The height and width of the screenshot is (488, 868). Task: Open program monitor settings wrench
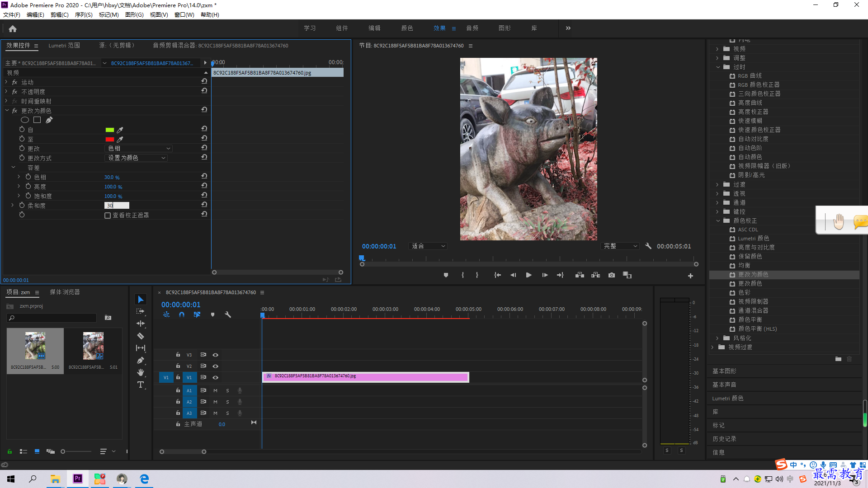[x=648, y=246]
